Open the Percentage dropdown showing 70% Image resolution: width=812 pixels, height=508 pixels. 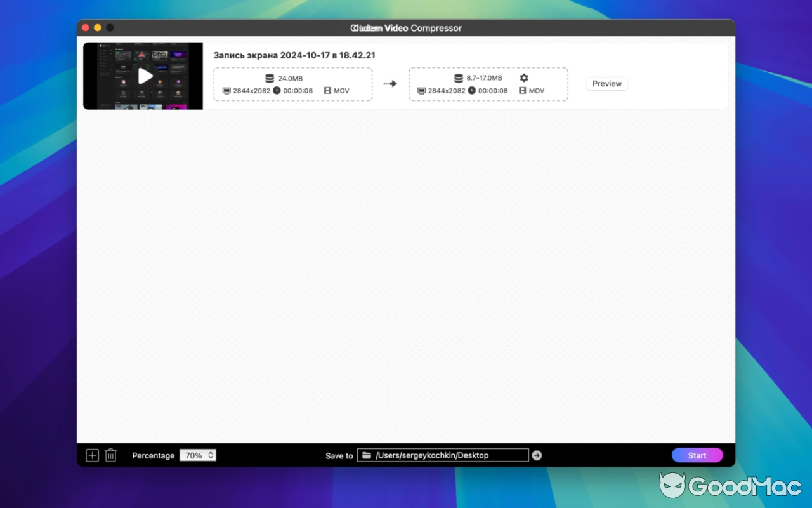click(194, 455)
